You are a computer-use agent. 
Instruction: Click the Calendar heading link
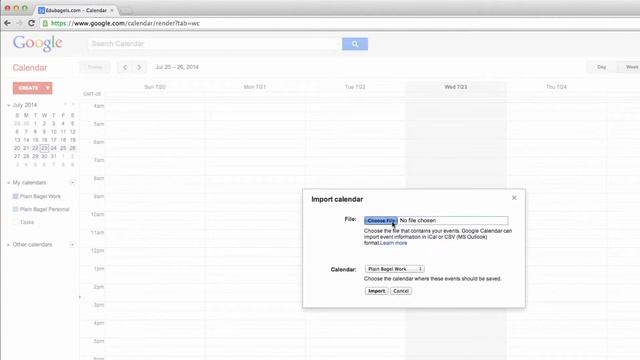pyautogui.click(x=30, y=68)
